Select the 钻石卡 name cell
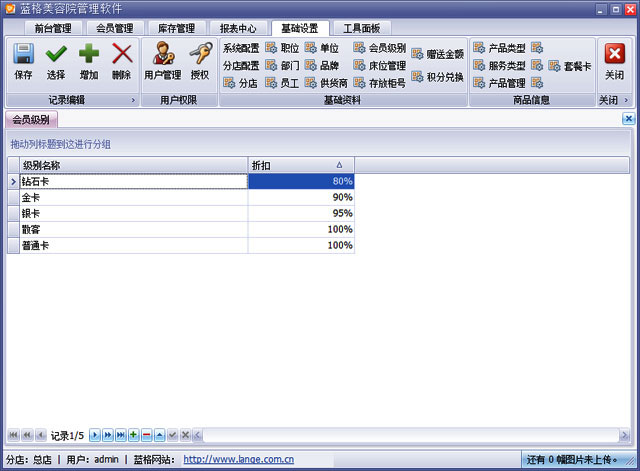 (133, 181)
